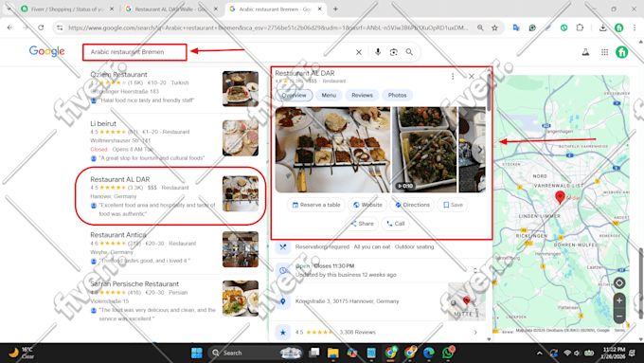Viewport: 644px width, 363px height.
Task: Open a new browser tab
Action: pyautogui.click(x=335, y=9)
